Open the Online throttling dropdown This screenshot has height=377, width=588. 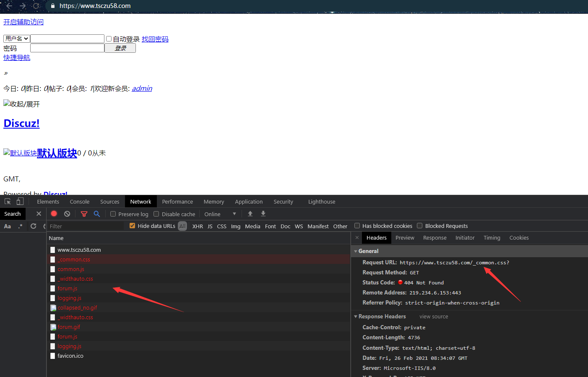pos(220,214)
